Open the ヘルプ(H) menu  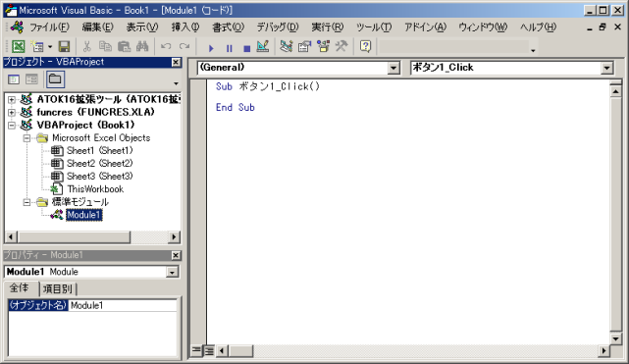(x=538, y=27)
